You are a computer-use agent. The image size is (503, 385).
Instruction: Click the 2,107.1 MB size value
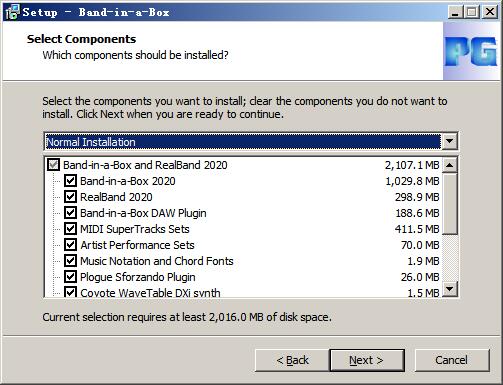[412, 165]
